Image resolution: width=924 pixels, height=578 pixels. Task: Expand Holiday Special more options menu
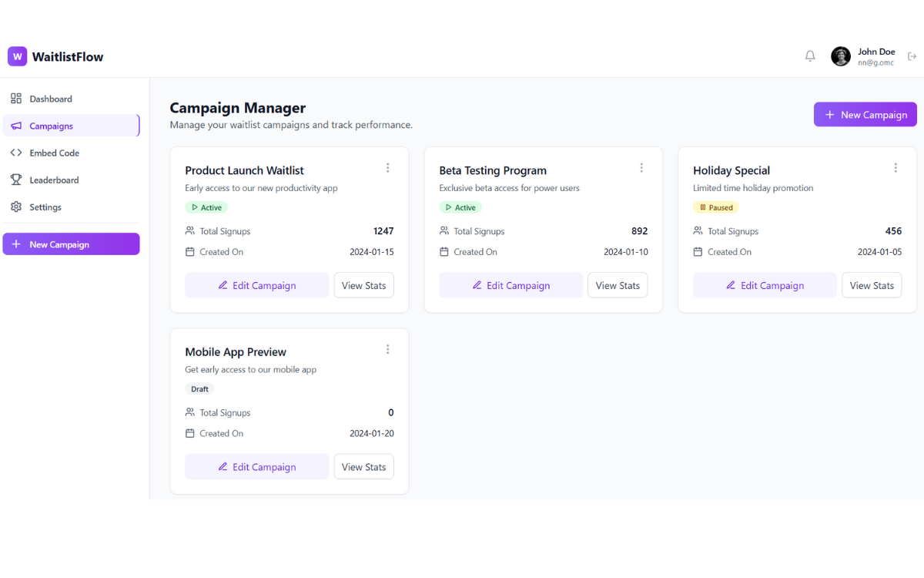[x=896, y=168]
